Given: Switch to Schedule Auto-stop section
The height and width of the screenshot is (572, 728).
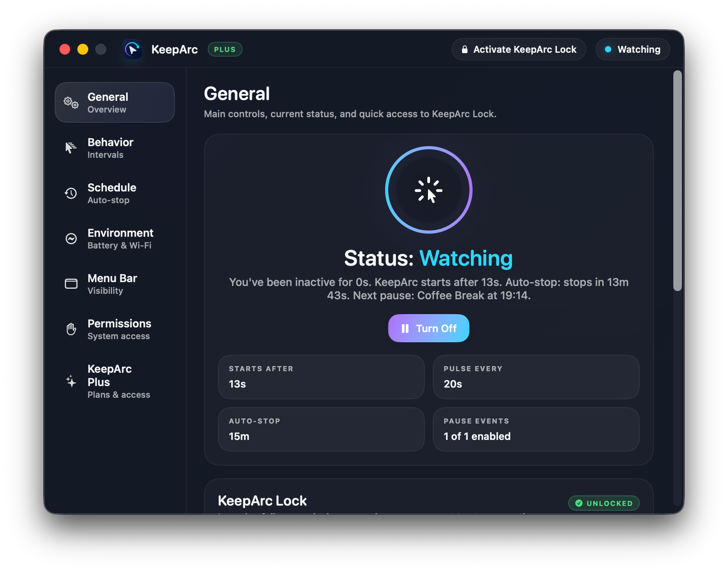Looking at the screenshot, I should pyautogui.click(x=115, y=193).
